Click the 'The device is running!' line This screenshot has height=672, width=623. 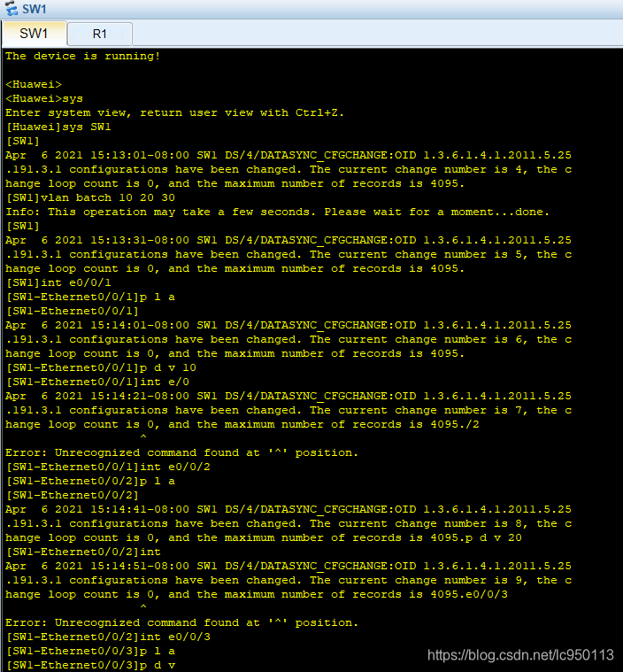82,56
